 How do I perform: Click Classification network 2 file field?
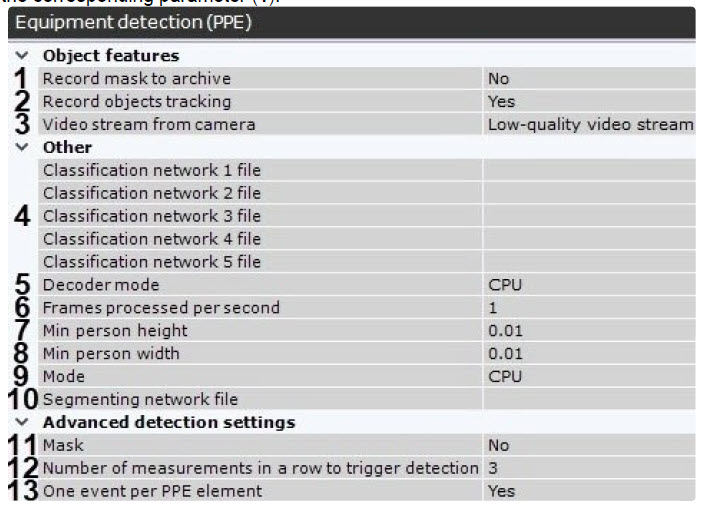588,193
